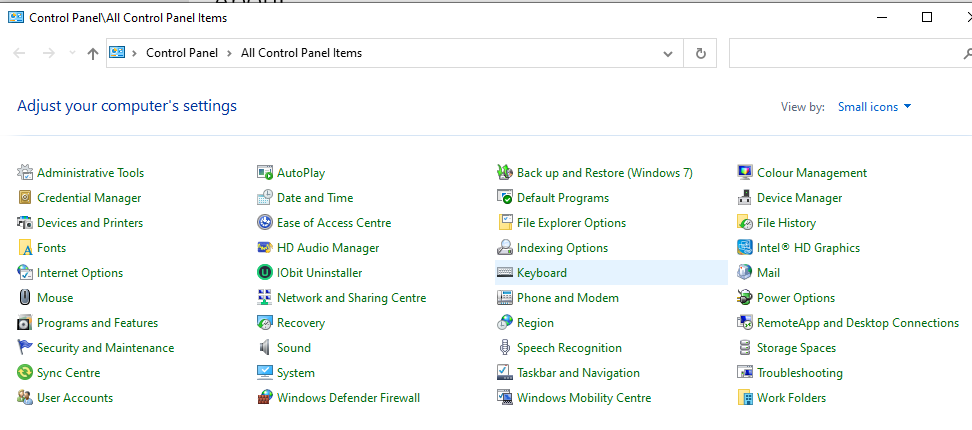
Task: Open the Power Options link
Action: 796,297
